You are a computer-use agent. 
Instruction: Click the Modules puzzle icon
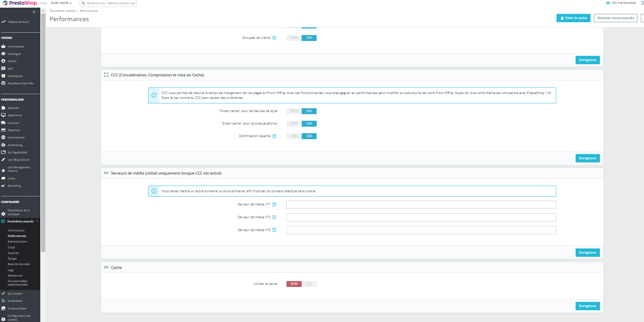click(x=3, y=108)
